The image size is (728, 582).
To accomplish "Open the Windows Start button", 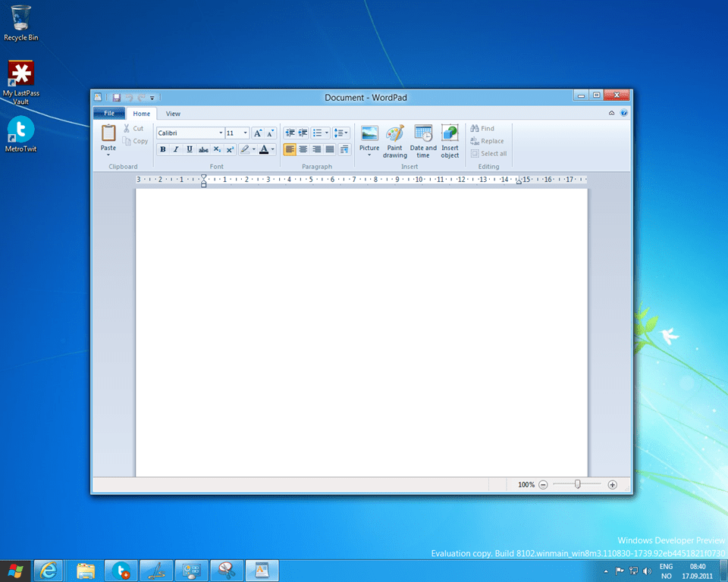I will (15, 571).
